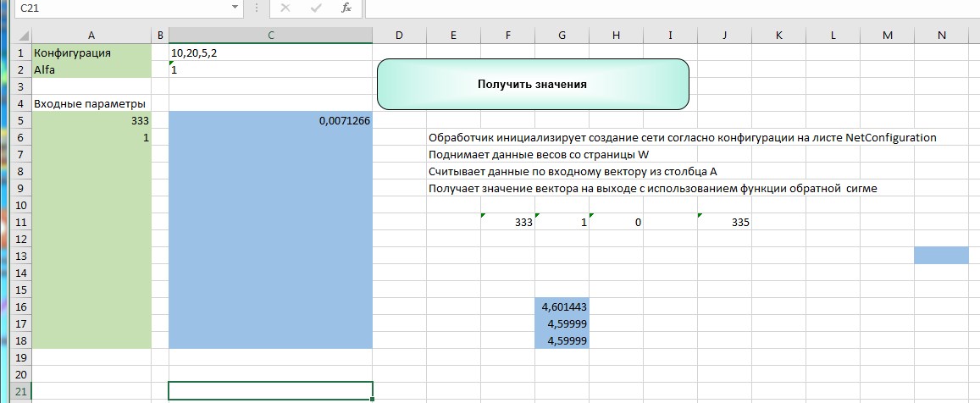Click cell with value 335
This screenshot has width=980, height=403.
tap(724, 222)
